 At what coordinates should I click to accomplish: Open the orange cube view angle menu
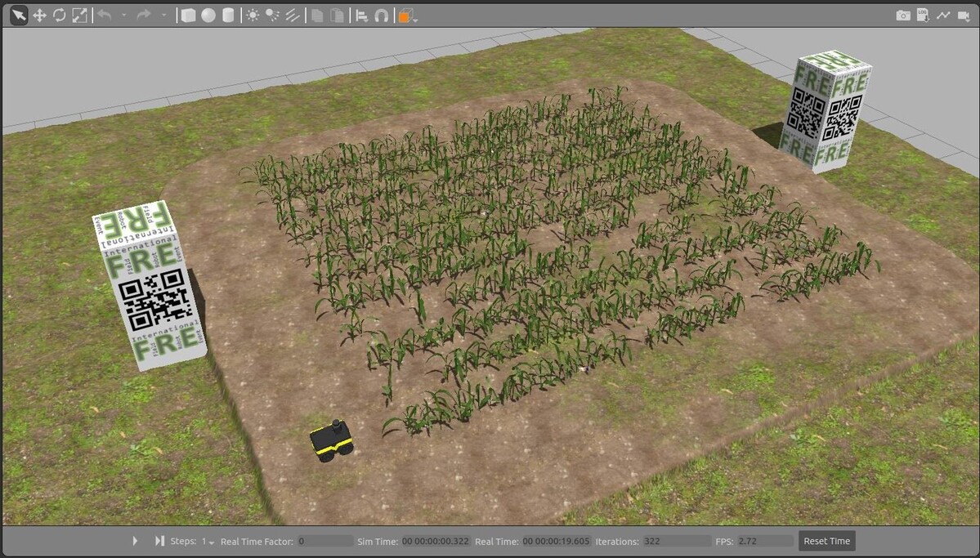click(x=407, y=16)
